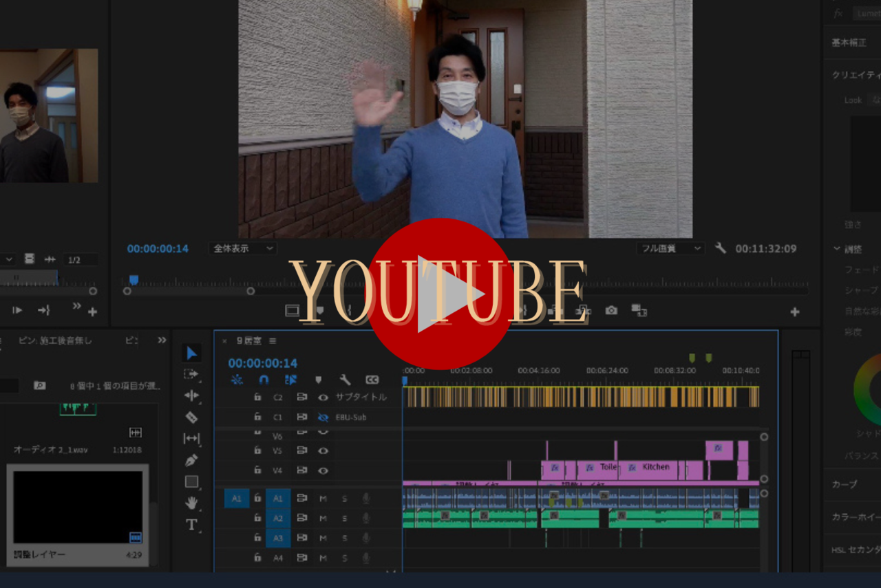Select the Selection arrow tool
This screenshot has height=588, width=881.
click(192, 353)
